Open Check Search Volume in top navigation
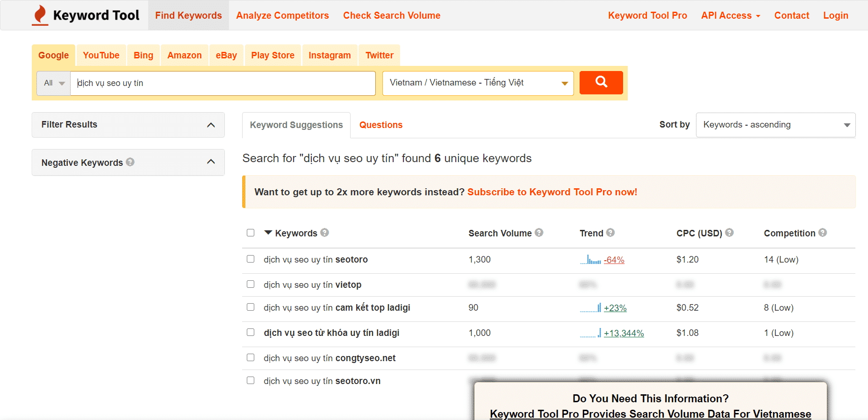This screenshot has width=868, height=420. [x=392, y=15]
